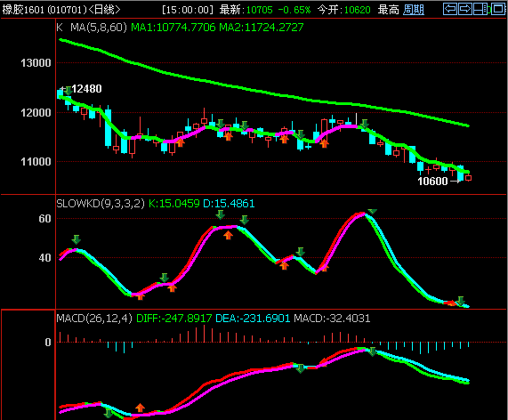Click the right arrow navigation icon

tap(465, 9)
